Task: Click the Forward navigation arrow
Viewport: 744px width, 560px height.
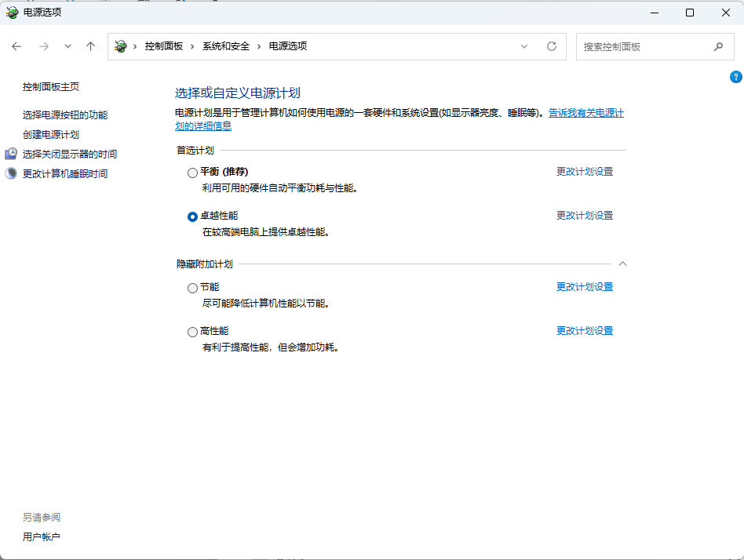Action: pos(44,46)
